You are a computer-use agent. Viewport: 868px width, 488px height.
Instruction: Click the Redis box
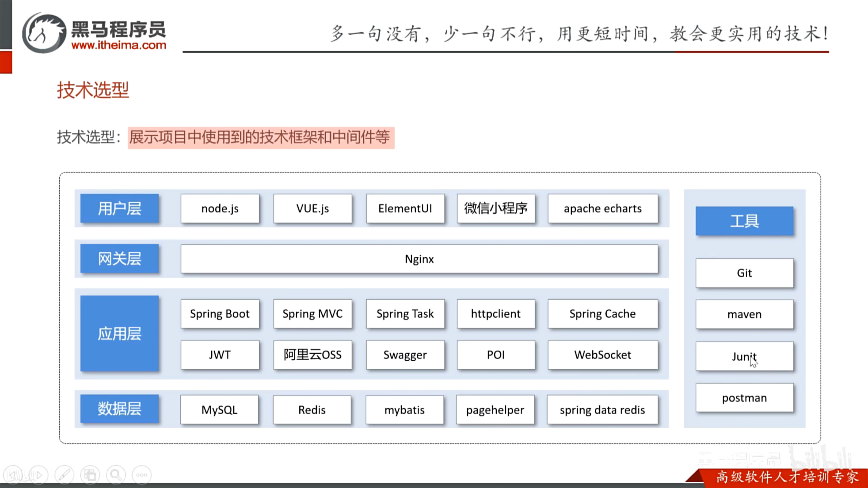[x=312, y=410]
